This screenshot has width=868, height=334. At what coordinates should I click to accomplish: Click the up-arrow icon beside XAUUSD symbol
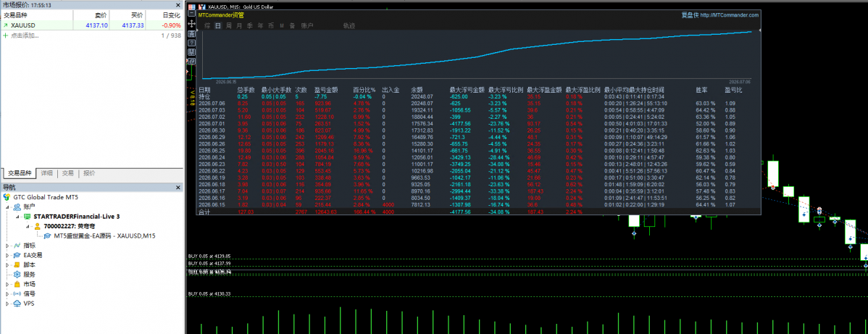point(6,25)
